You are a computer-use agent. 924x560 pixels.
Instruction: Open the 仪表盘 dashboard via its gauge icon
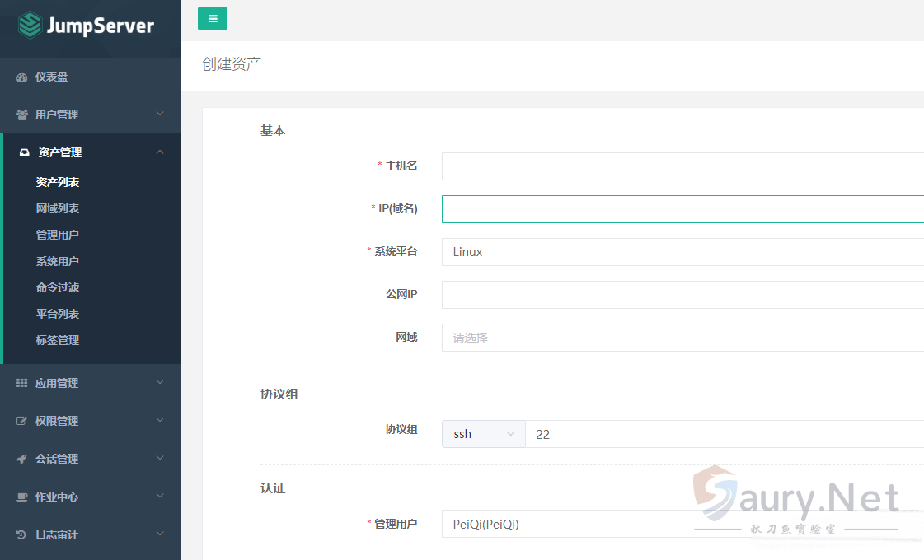click(x=21, y=77)
